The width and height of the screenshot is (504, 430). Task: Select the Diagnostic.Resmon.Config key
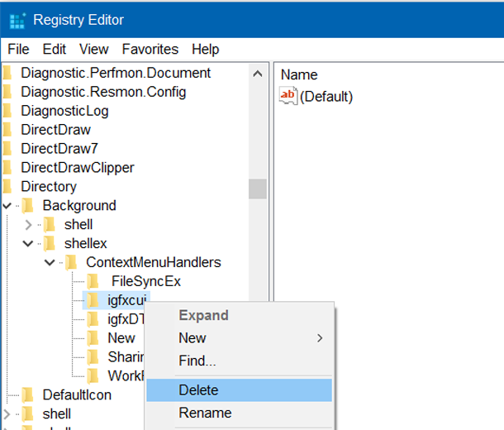[103, 92]
